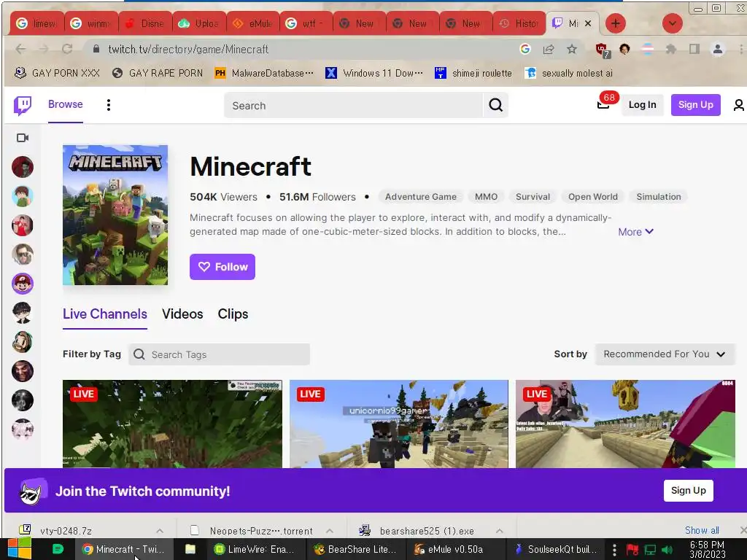Image resolution: width=747 pixels, height=560 pixels.
Task: Expand the followed channels camera icon in sidebar
Action: tap(23, 138)
